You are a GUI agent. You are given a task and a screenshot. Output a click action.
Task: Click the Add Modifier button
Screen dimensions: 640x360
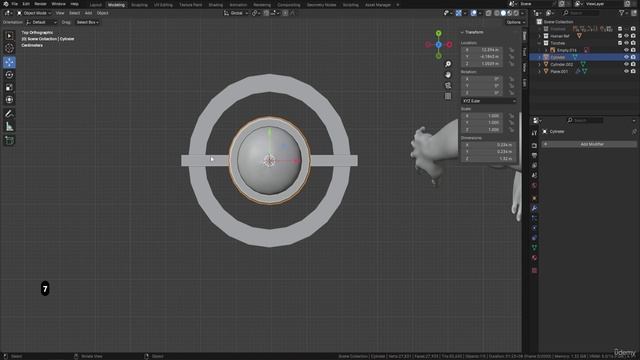coord(589,144)
